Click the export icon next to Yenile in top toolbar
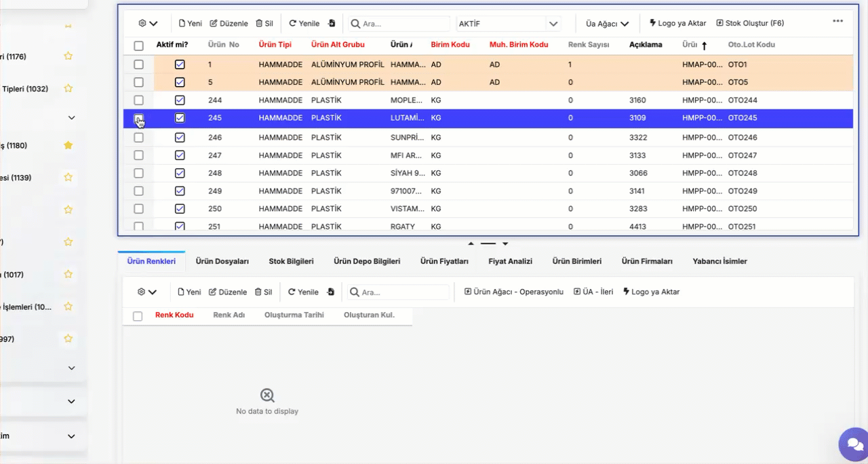Screen dimensions: 868x464 coord(332,23)
